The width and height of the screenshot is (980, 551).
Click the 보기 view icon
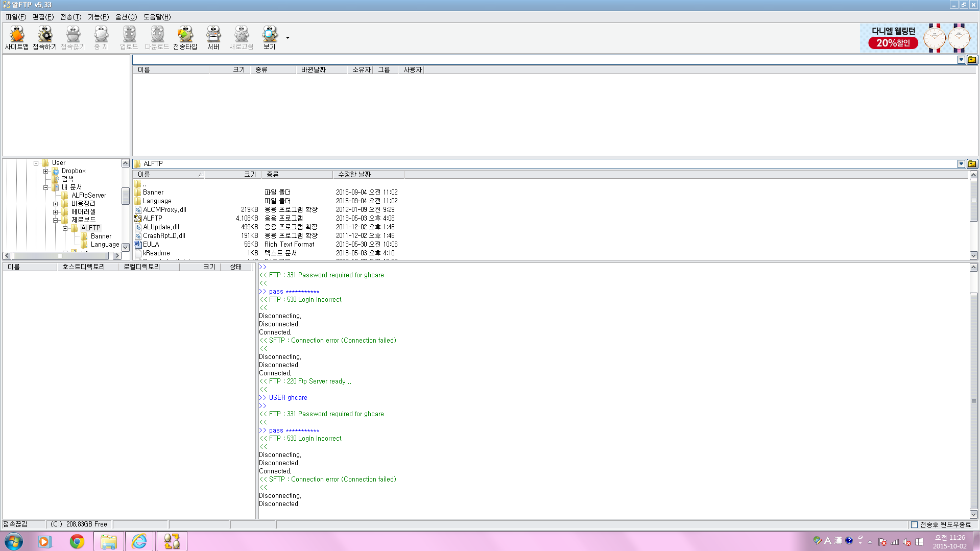tap(269, 38)
